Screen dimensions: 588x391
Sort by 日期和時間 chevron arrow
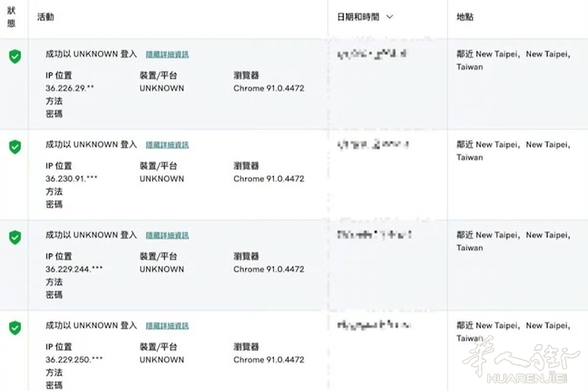pos(390,17)
